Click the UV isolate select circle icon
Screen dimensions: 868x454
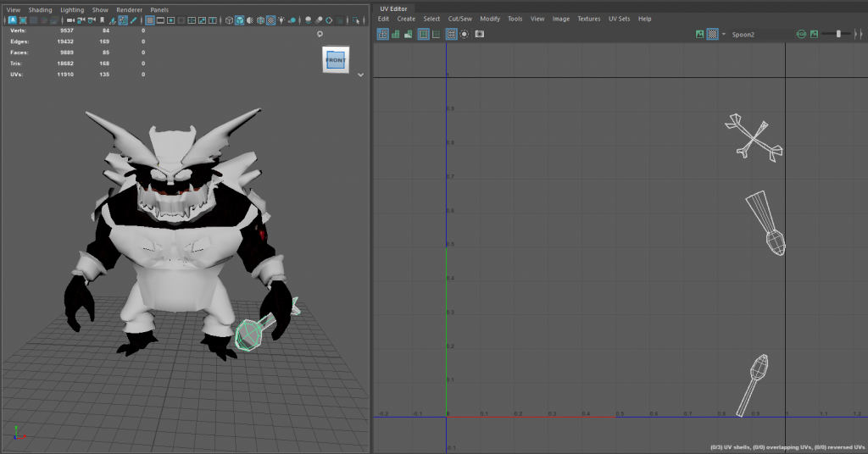click(465, 34)
